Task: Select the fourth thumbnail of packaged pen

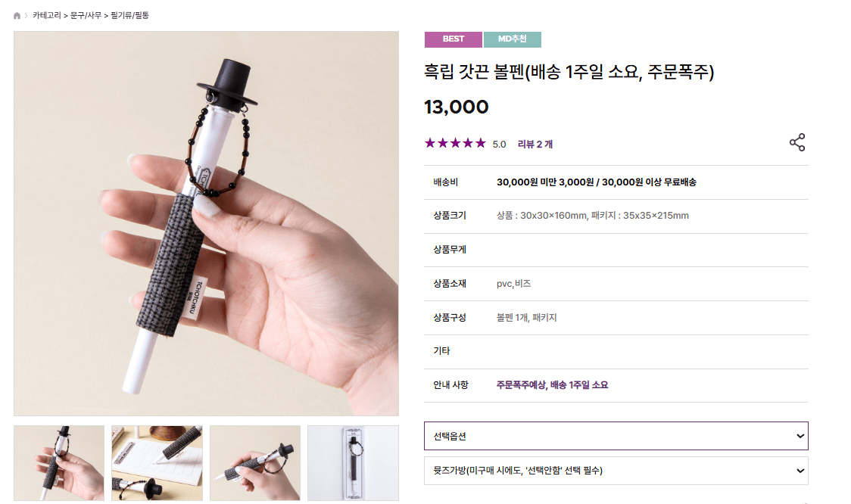Action: 354,463
